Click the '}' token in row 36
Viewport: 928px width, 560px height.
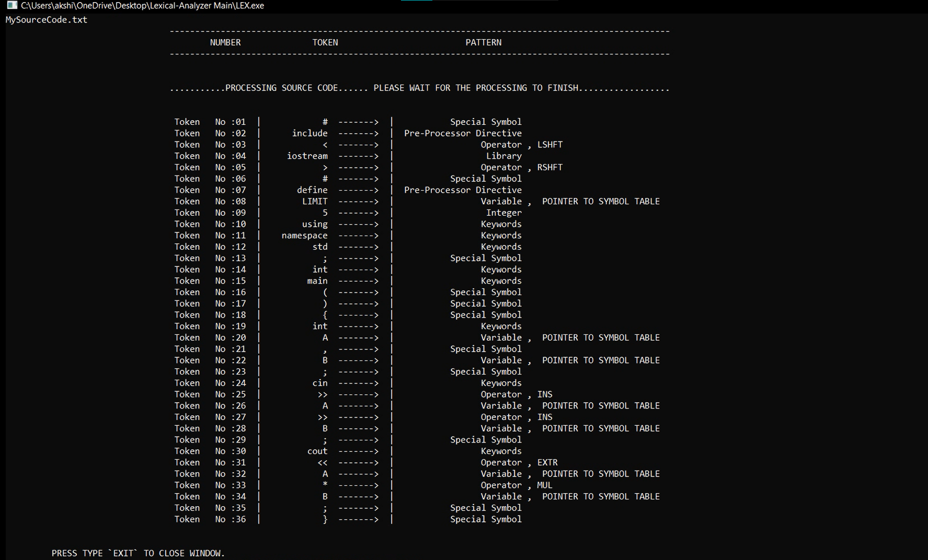point(325,519)
